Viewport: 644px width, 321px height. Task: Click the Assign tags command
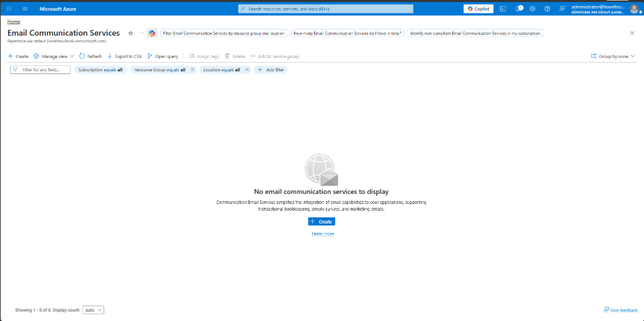[204, 57]
